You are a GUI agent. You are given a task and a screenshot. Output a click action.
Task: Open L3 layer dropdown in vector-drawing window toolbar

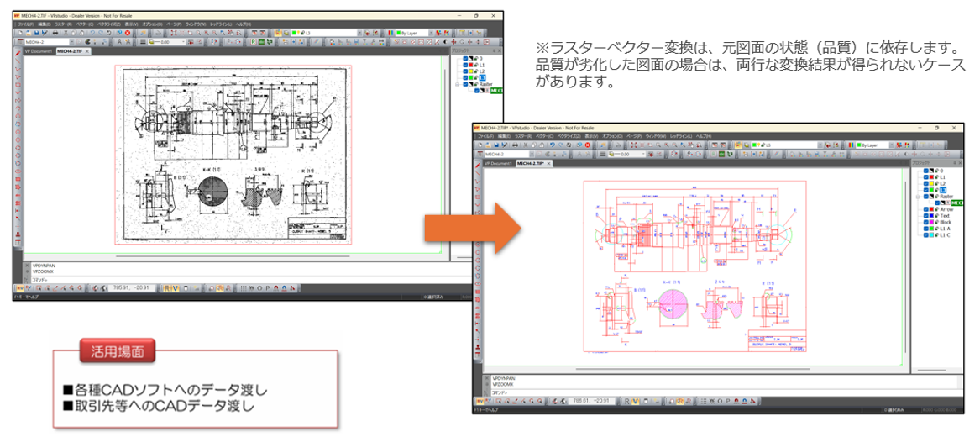[820, 145]
